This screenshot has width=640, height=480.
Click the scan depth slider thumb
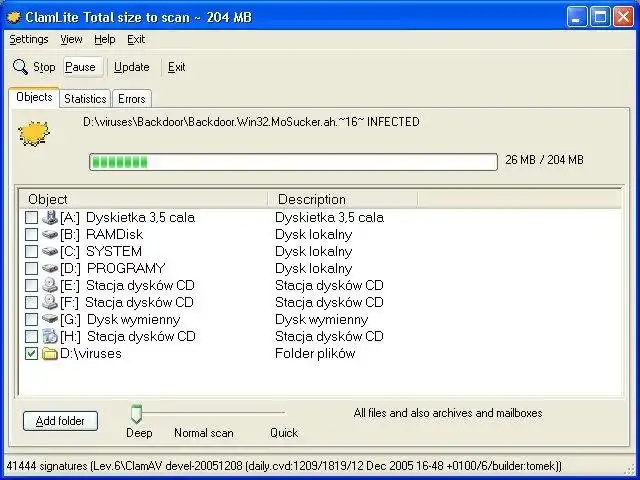136,414
